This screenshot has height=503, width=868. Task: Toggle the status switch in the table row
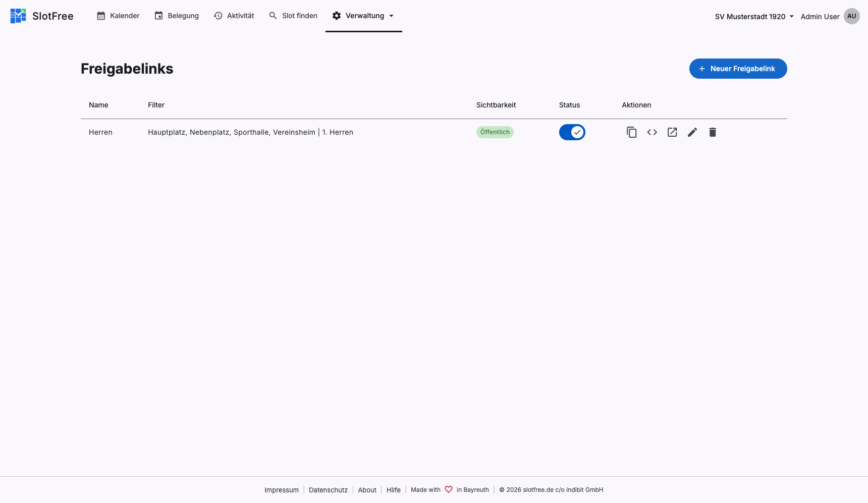(x=572, y=132)
